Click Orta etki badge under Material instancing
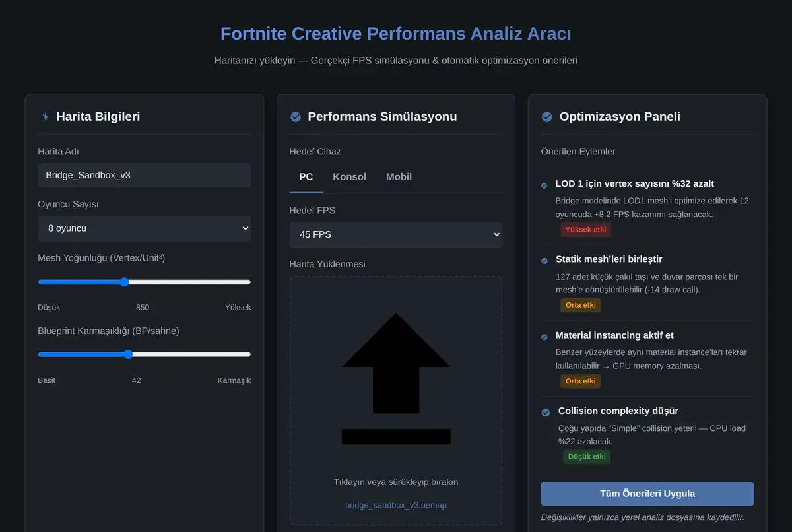Image resolution: width=792 pixels, height=532 pixels. [x=581, y=381]
